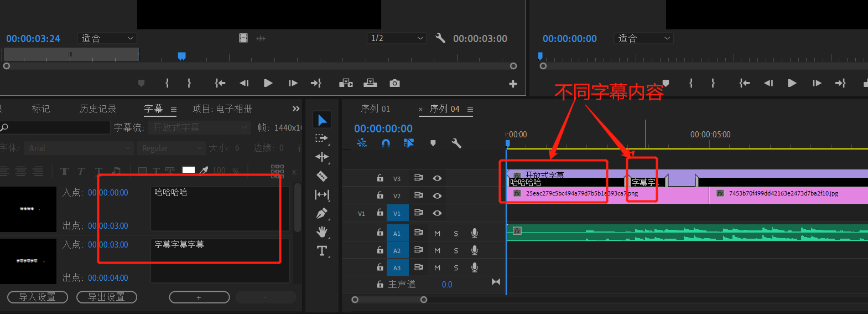The width and height of the screenshot is (868, 314).
Task: Switch to 序列 01 tab
Action: (x=375, y=109)
